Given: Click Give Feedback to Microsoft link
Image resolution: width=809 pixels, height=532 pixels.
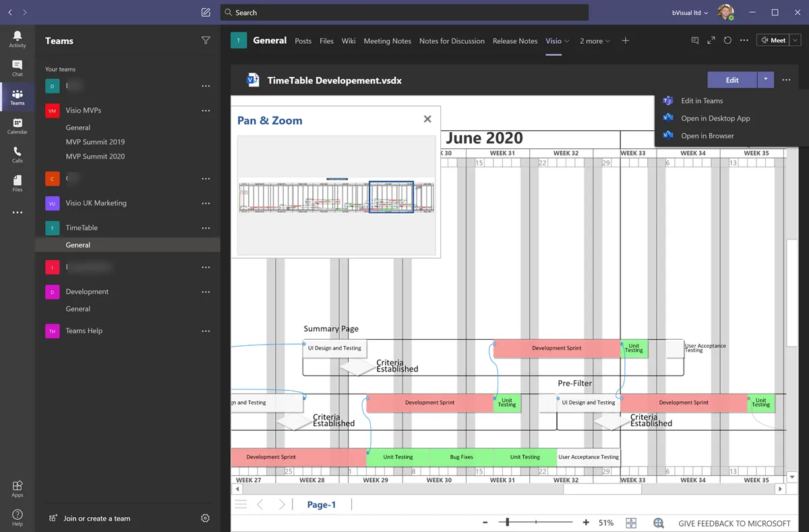Looking at the screenshot, I should [x=734, y=523].
